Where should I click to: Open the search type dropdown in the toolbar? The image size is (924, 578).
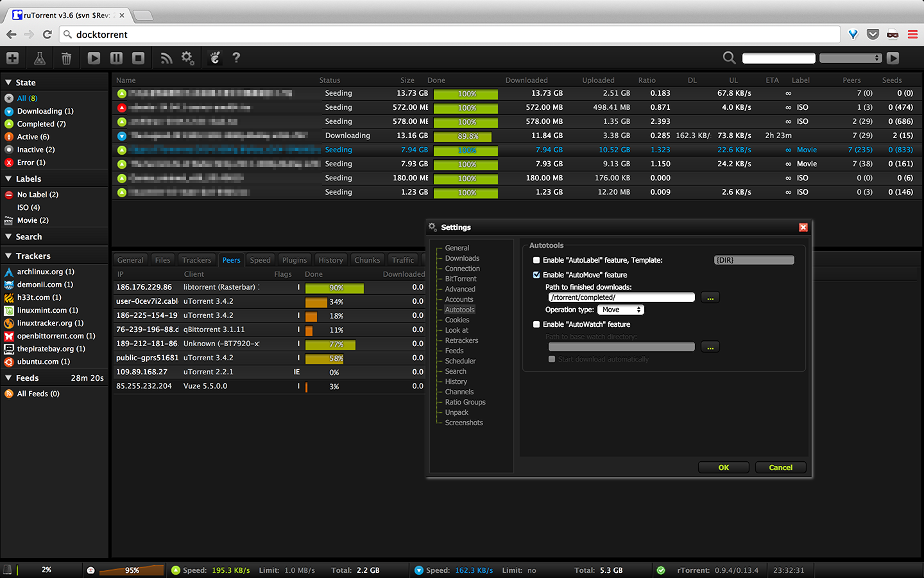[x=850, y=58]
